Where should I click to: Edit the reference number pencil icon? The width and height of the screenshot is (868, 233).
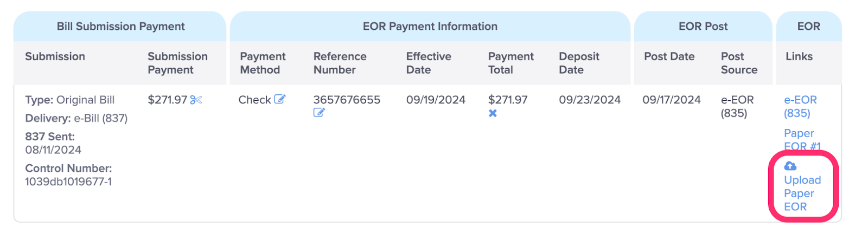[x=319, y=113]
